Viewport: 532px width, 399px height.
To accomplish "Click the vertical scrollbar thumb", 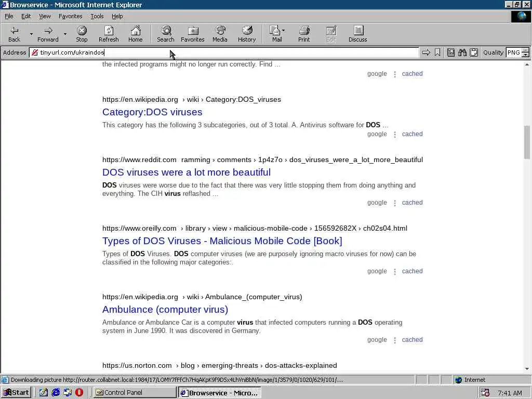I will 527,142.
